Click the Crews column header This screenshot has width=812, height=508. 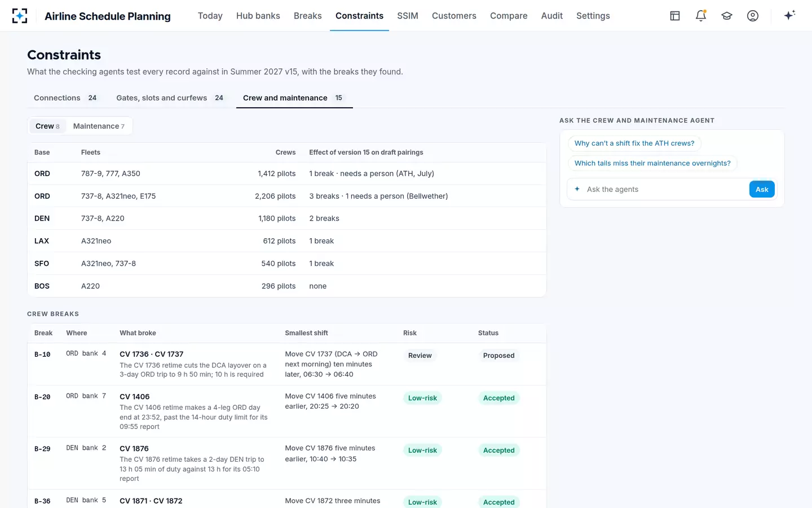285,152
